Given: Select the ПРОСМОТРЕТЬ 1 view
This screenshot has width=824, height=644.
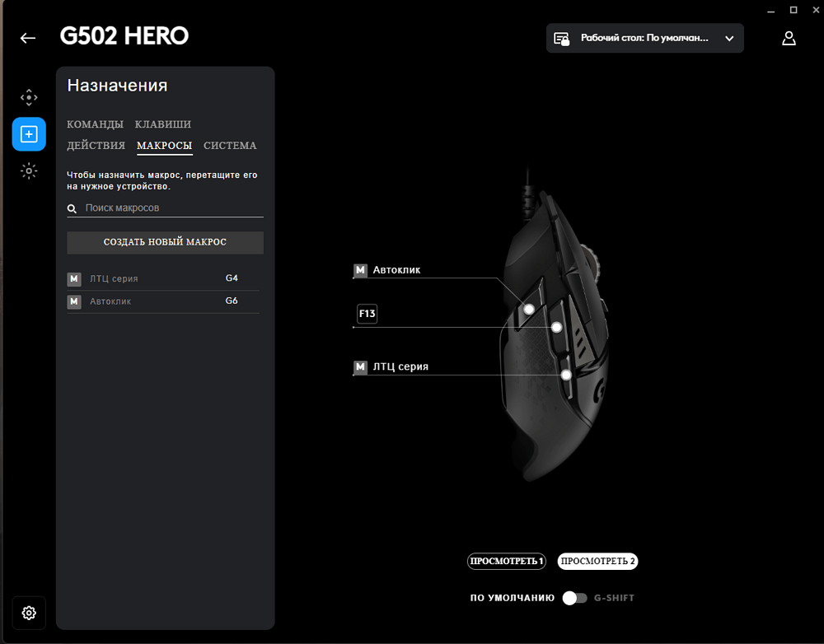Looking at the screenshot, I should click(507, 562).
